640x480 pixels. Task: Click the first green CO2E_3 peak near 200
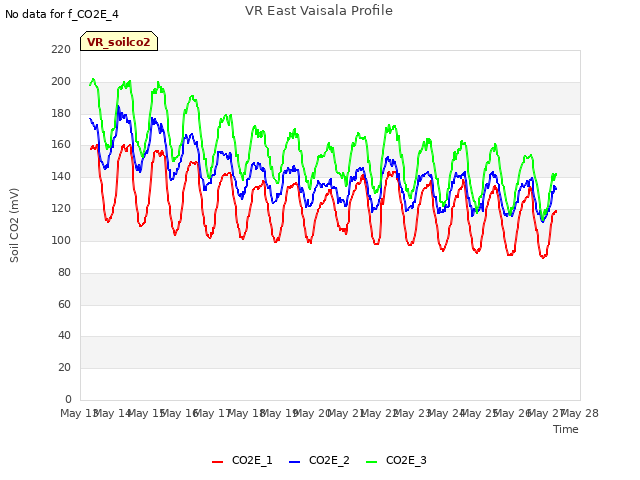(x=93, y=79)
